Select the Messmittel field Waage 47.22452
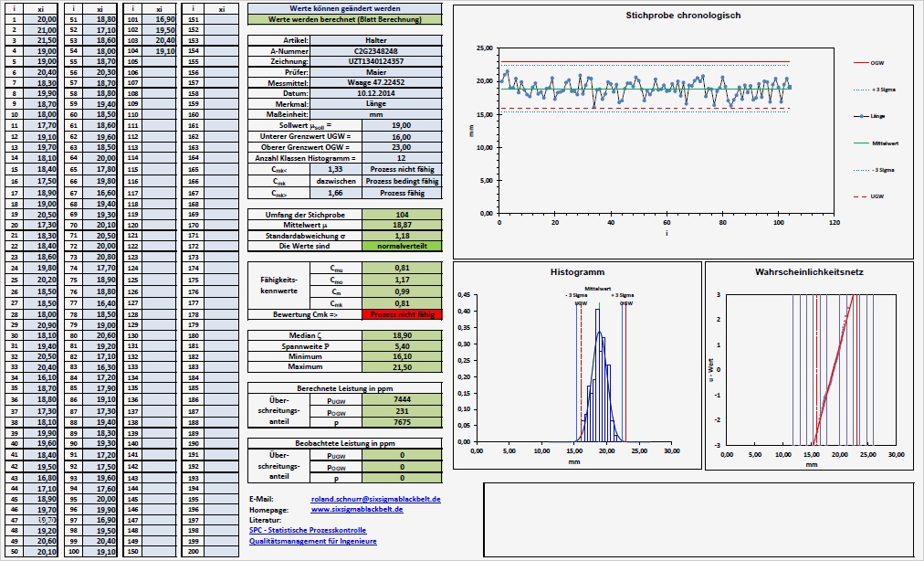 [375, 82]
